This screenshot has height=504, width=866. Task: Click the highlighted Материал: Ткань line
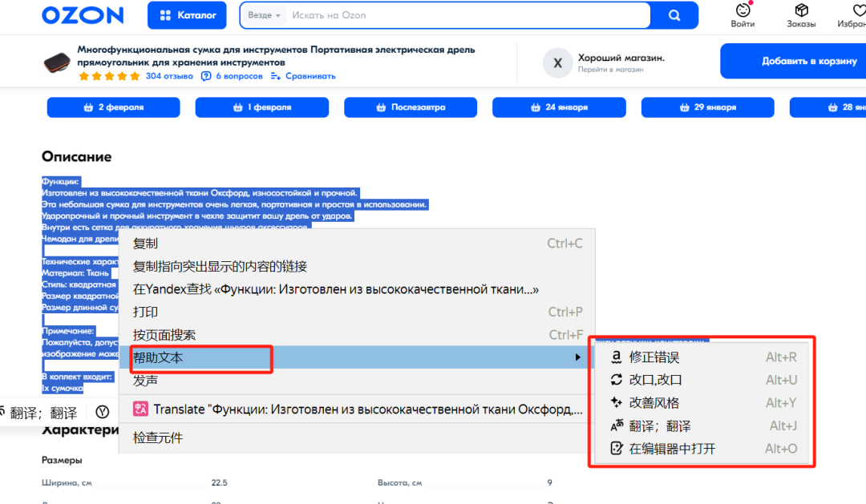[75, 273]
